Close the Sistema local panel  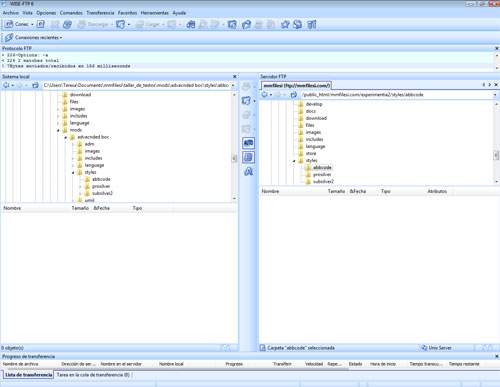click(234, 76)
